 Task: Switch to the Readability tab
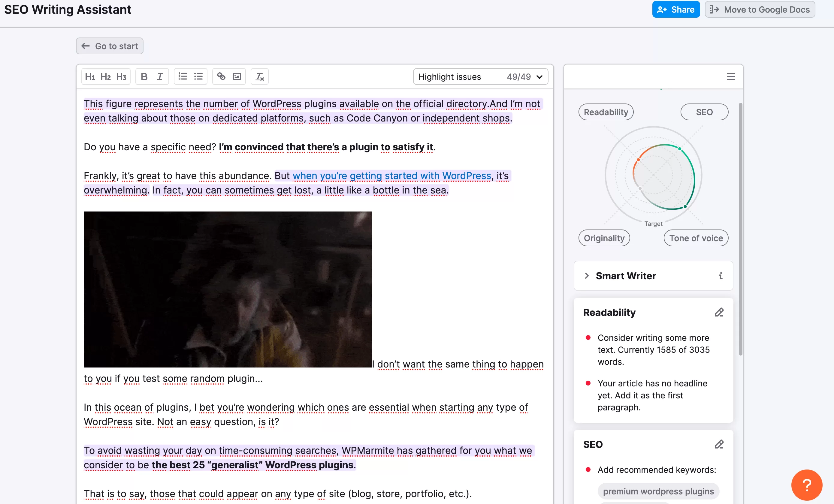click(x=606, y=112)
